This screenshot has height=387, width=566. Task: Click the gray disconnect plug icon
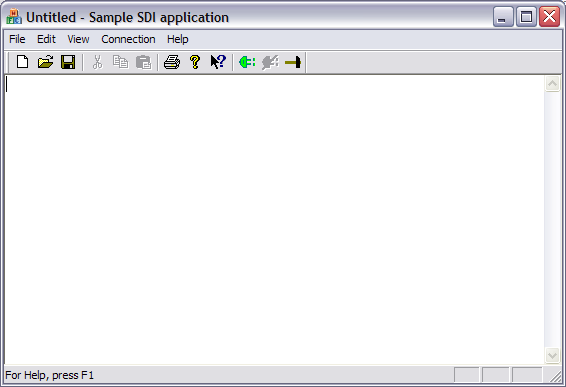[x=270, y=62]
